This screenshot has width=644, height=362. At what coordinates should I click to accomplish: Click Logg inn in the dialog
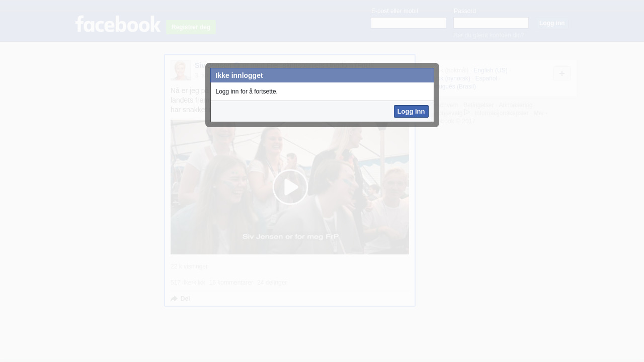[x=411, y=112]
